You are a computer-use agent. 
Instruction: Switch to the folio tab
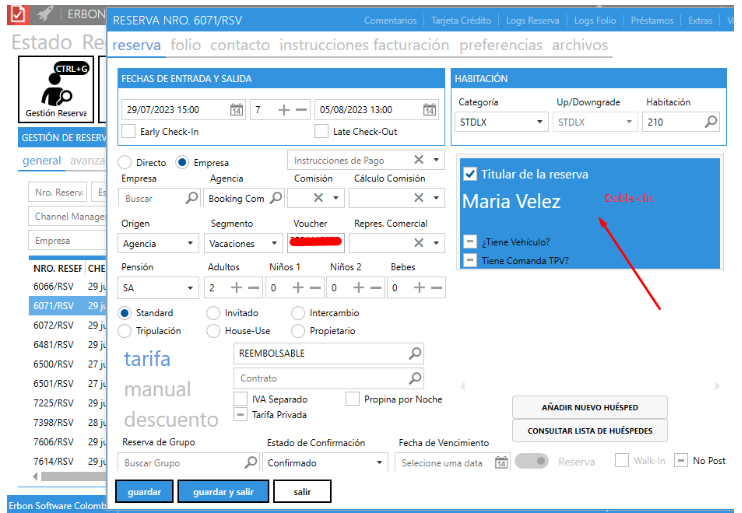click(185, 45)
